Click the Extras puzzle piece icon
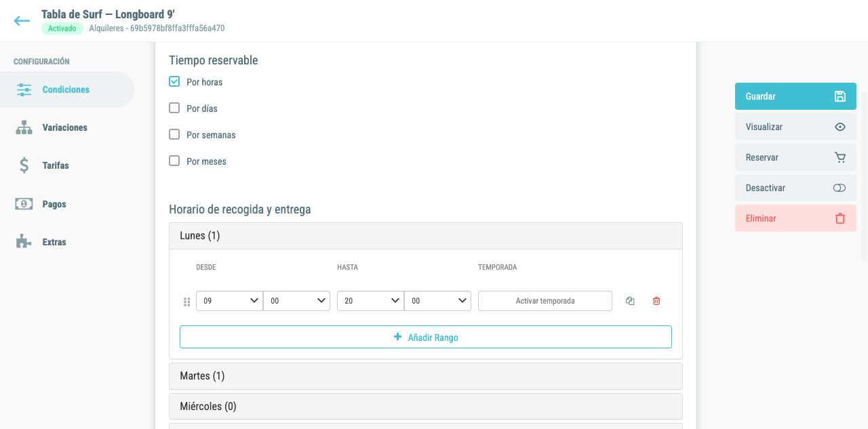This screenshot has height=429, width=868. pos(24,242)
